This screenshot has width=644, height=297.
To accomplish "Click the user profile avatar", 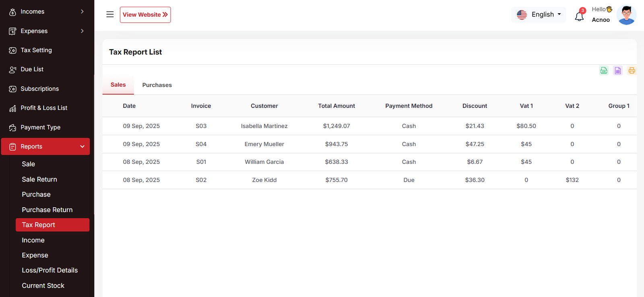I will 626,15.
